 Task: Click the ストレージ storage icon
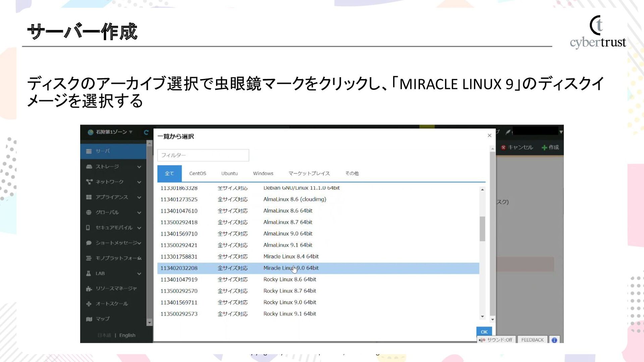[x=89, y=167]
